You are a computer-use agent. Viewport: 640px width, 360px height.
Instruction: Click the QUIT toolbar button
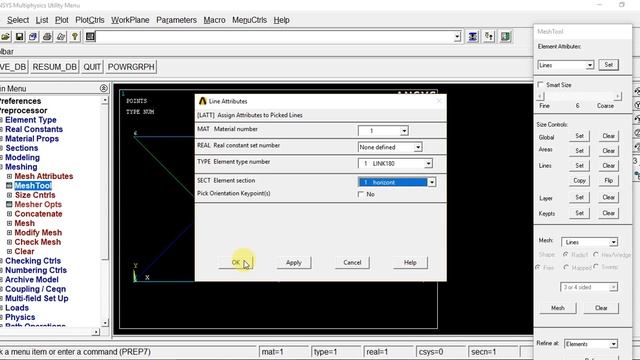click(x=92, y=67)
